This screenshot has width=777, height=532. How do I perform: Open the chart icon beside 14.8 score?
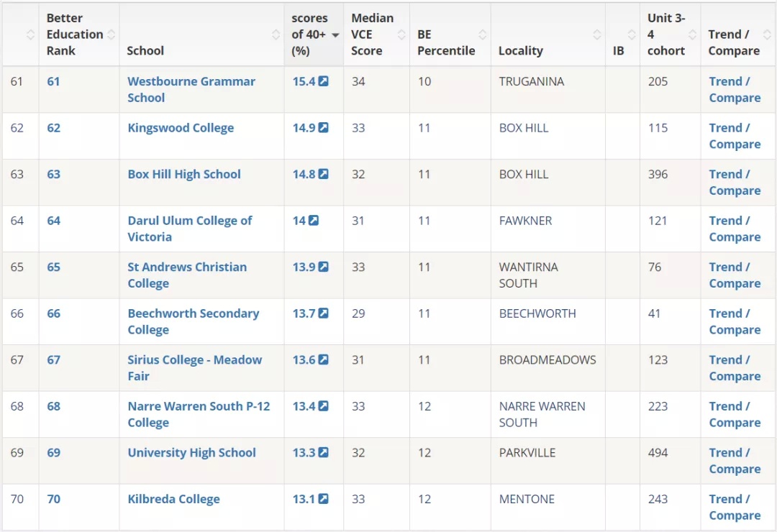(x=323, y=174)
